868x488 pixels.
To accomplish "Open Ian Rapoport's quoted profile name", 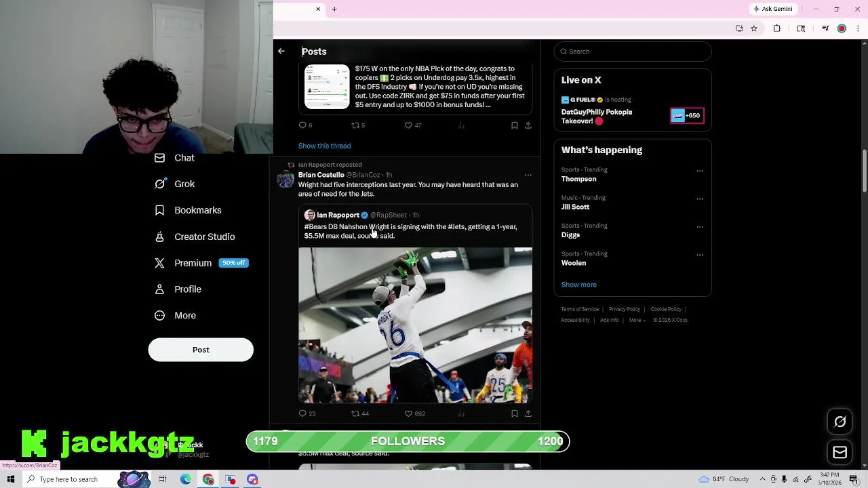I will 338,215.
